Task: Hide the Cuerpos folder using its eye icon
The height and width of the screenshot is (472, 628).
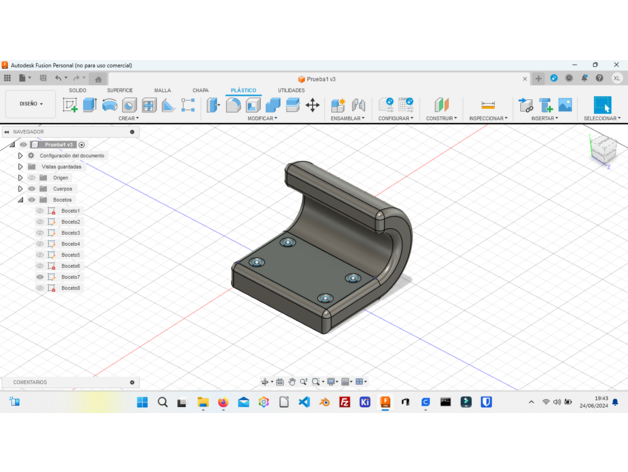Action: click(31, 189)
